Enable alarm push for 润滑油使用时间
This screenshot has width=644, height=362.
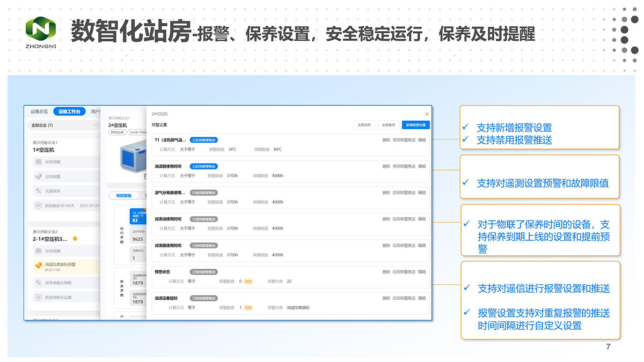click(x=404, y=219)
